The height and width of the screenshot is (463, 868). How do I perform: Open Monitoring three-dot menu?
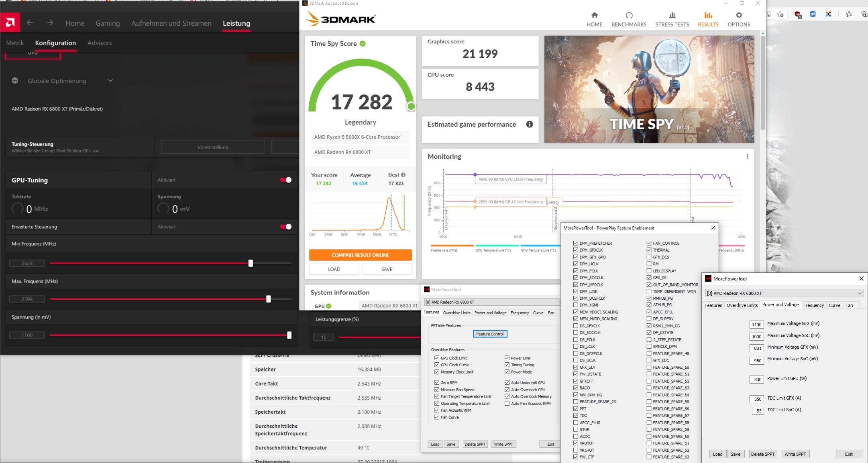pyautogui.click(x=747, y=156)
